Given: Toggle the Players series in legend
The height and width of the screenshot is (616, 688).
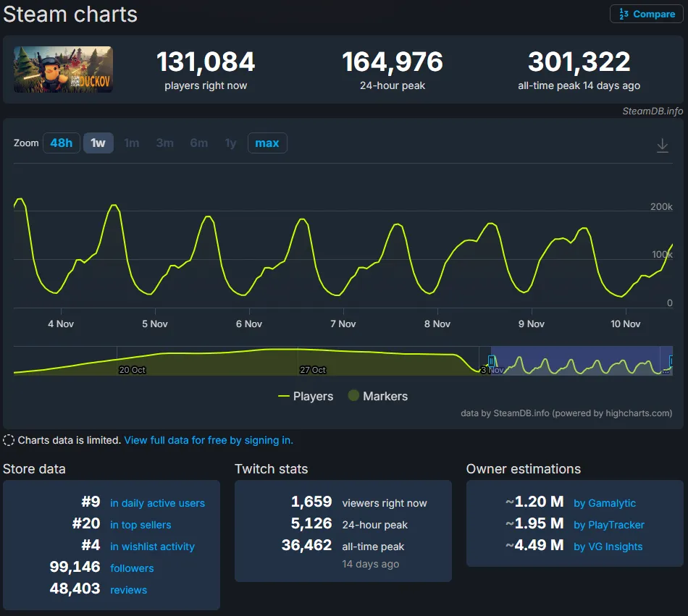Looking at the screenshot, I should (x=306, y=396).
